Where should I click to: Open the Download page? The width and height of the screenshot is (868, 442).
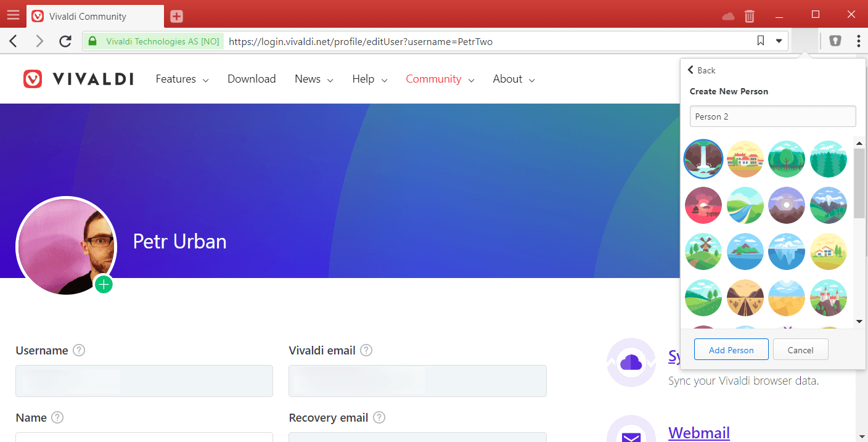coord(252,79)
